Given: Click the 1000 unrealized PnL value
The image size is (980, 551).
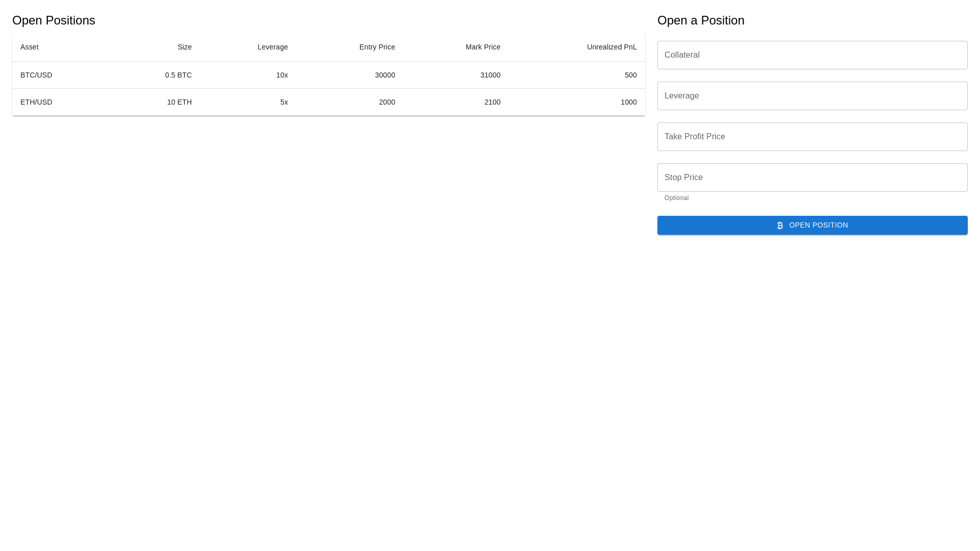Looking at the screenshot, I should [x=628, y=102].
